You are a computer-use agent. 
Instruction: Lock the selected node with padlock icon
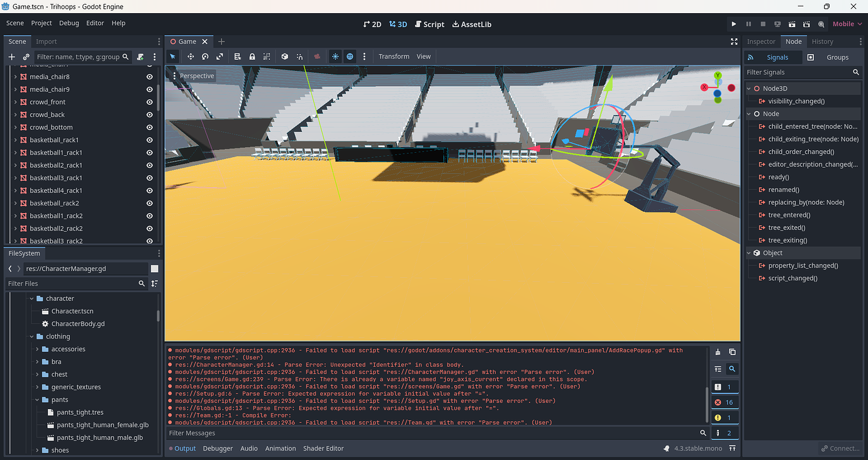click(252, 57)
